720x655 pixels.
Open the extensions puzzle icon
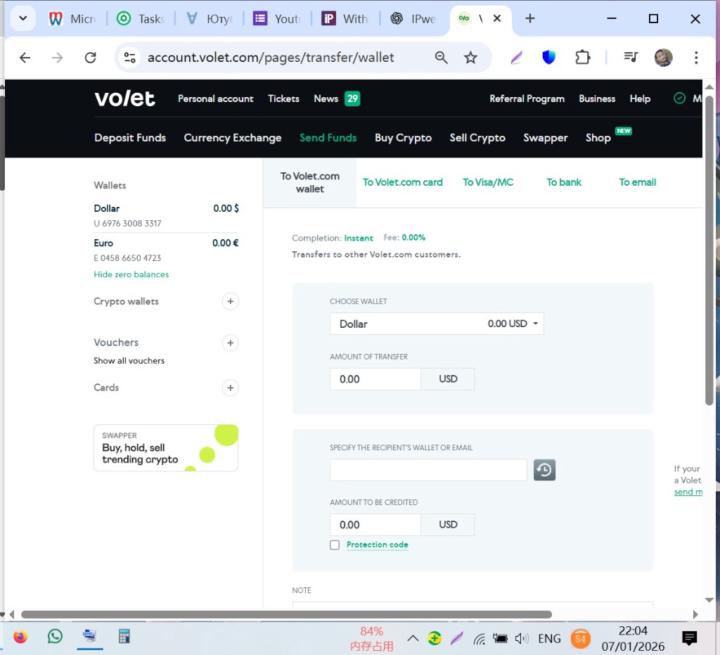[582, 57]
